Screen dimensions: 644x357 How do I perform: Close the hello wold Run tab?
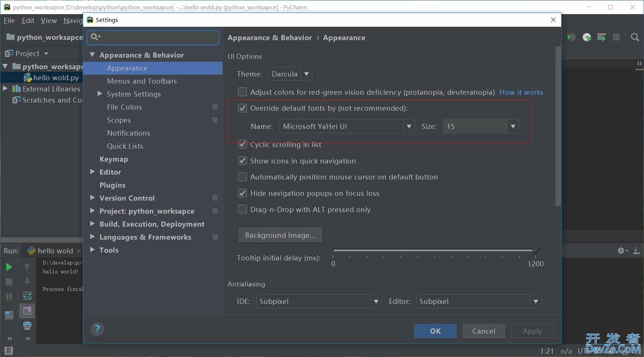point(79,251)
